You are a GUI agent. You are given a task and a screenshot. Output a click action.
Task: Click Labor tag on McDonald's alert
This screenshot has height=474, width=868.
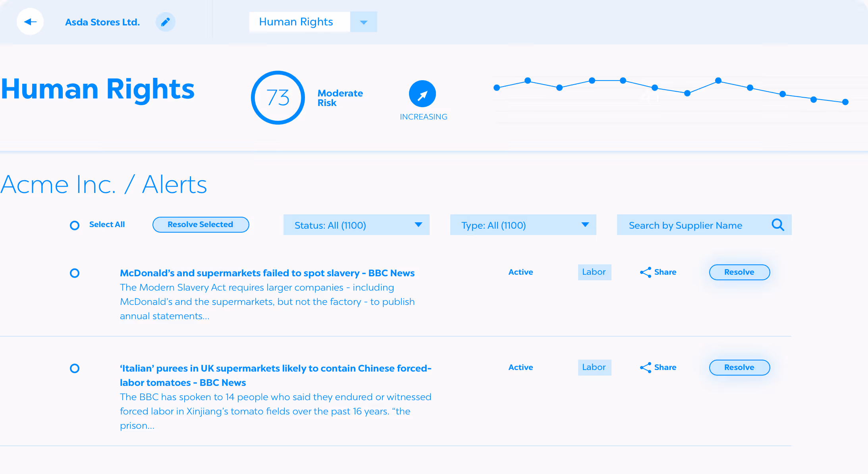click(x=594, y=272)
